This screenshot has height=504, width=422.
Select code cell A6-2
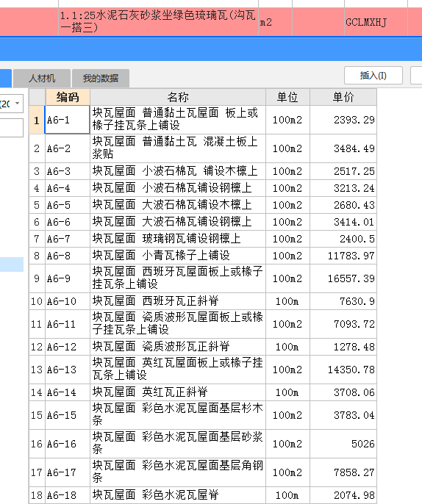click(67, 148)
